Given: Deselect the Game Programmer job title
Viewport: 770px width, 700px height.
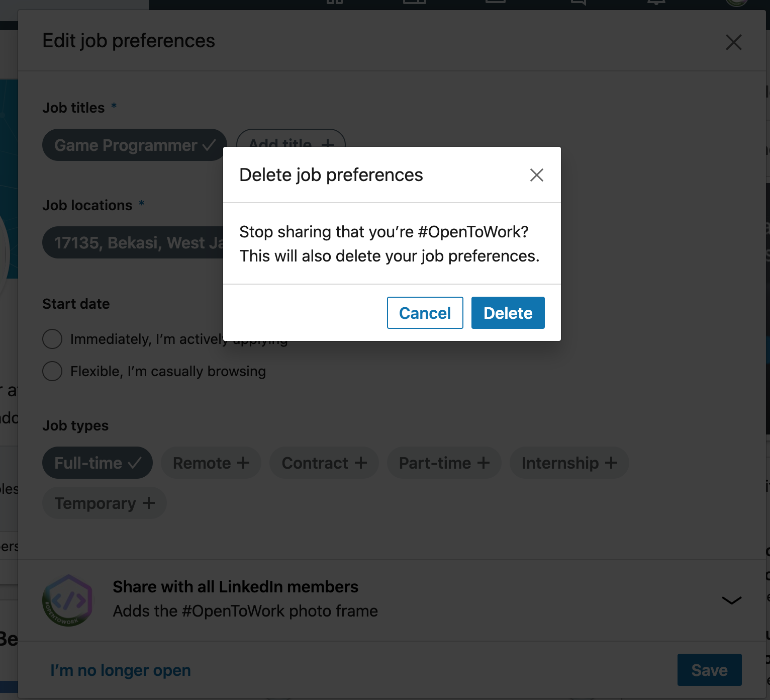Looking at the screenshot, I should coord(134,145).
